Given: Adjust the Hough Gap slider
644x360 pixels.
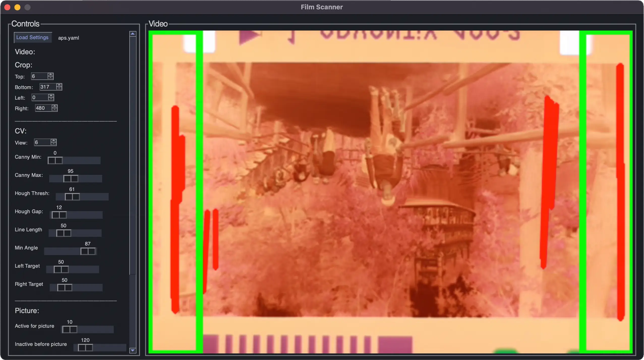Looking at the screenshot, I should click(59, 215).
